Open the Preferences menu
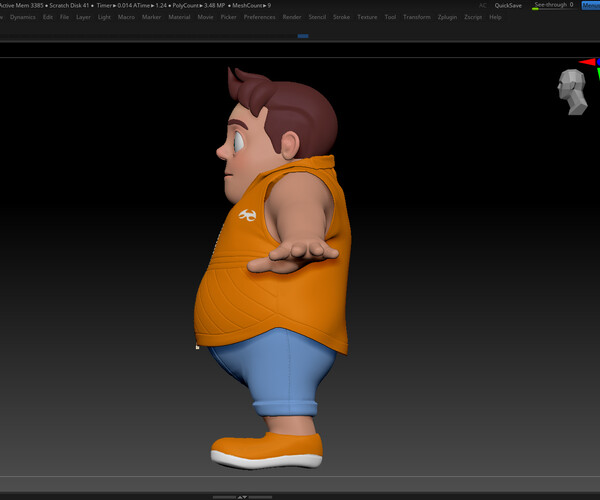Screen dimensions: 600x500 tap(260, 17)
